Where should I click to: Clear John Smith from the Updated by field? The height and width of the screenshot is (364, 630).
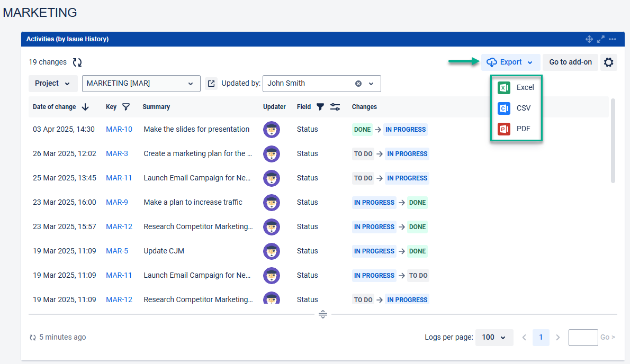coord(358,84)
